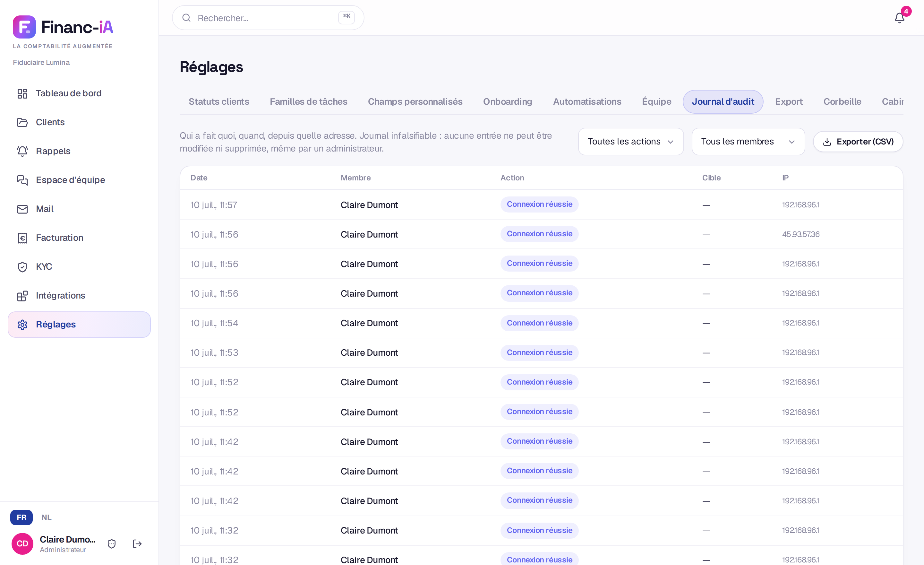The height and width of the screenshot is (565, 924).
Task: Open the Statuts clients tab
Action: click(x=219, y=102)
